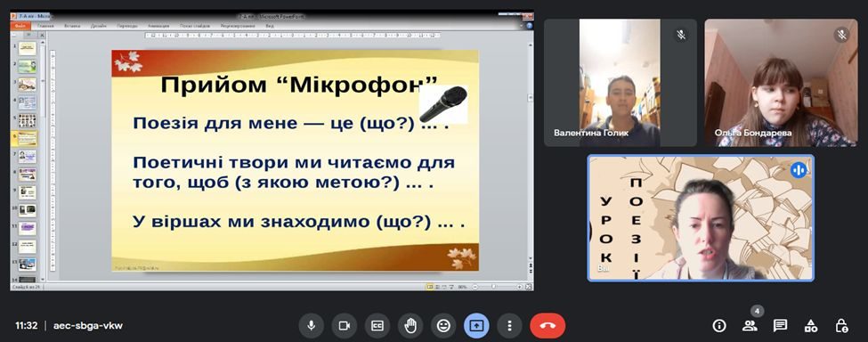Adjust the PowerPoint zoom slider handle
Image resolution: width=868 pixels, height=342 pixels.
(493, 287)
